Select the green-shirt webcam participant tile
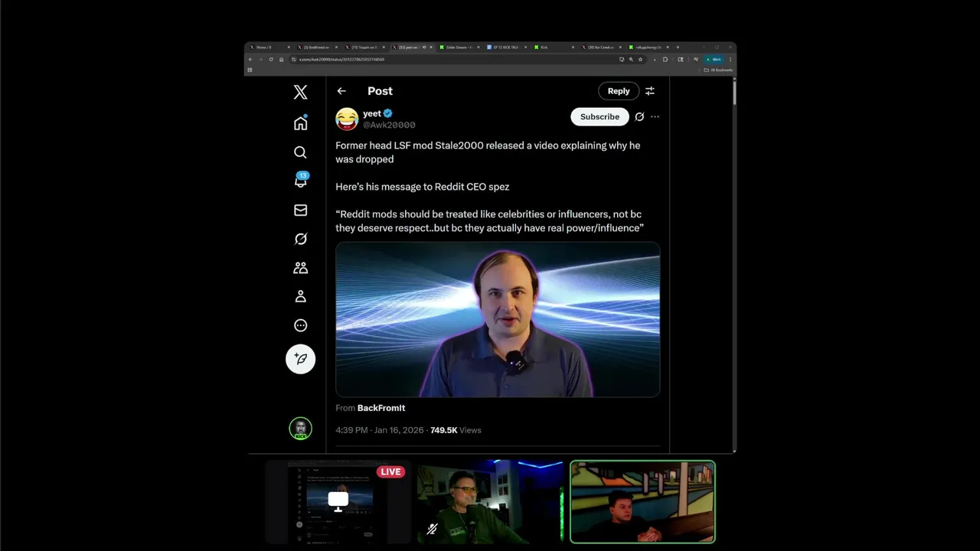Viewport: 980px width, 551px height. pos(490,502)
